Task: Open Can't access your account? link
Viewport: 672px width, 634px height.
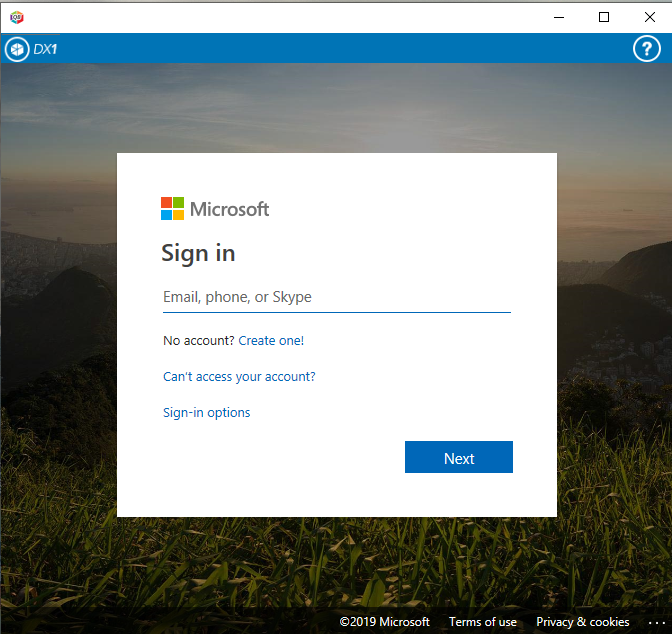Action: pyautogui.click(x=239, y=376)
